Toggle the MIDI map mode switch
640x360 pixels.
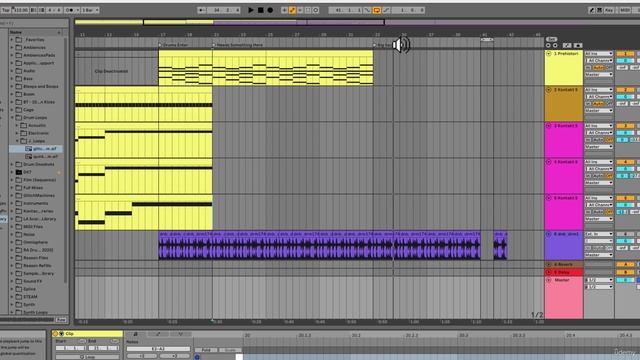pos(625,10)
